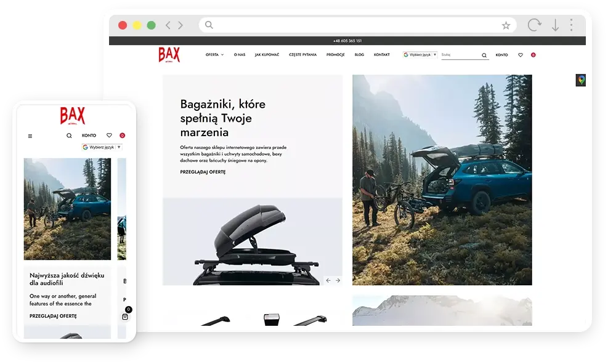
Task: Tap the mobile search magnifier icon
Action: (69, 135)
